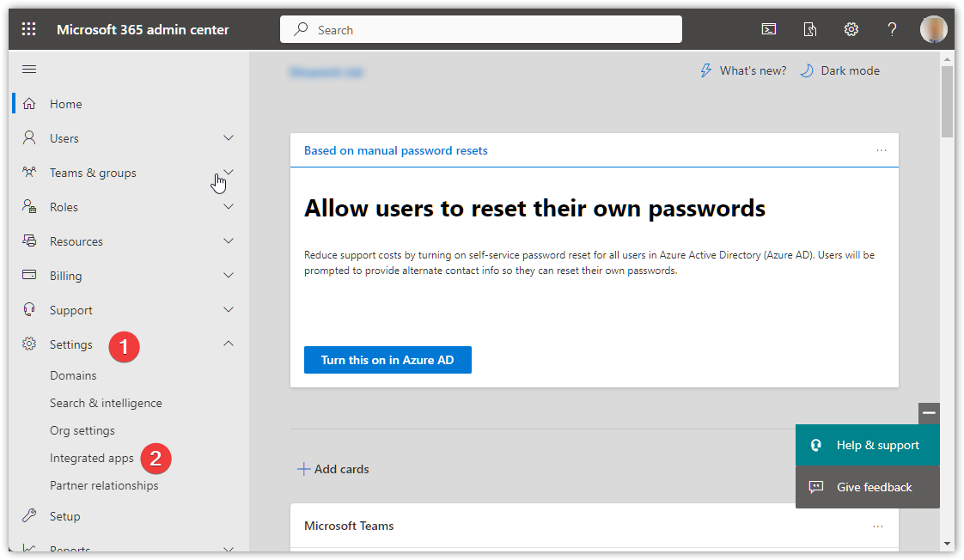
Task: Expand the Users section chevron
Action: tap(228, 137)
